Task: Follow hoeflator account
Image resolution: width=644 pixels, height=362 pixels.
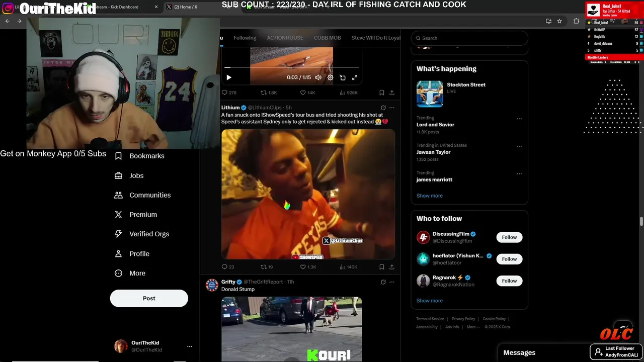Action: (x=509, y=259)
